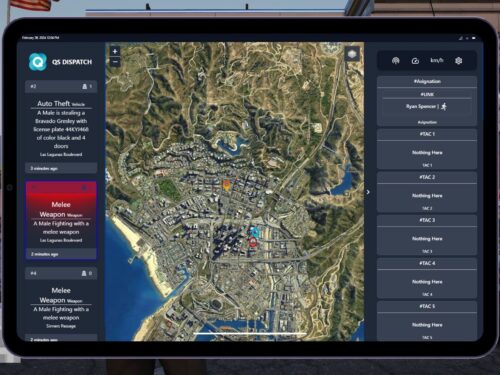Viewport: 500px width, 375px height.
Task: Zoom out the map with minus button
Action: tap(115, 62)
